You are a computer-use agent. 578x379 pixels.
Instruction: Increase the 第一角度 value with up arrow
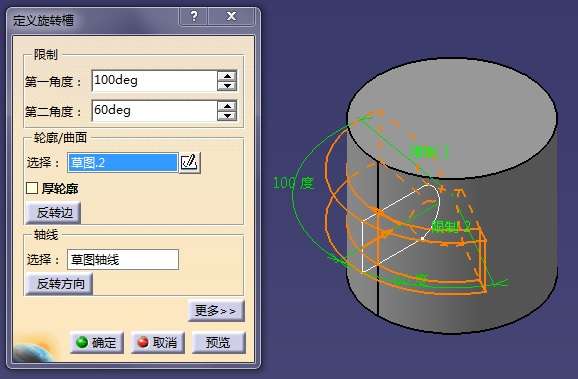pos(227,76)
